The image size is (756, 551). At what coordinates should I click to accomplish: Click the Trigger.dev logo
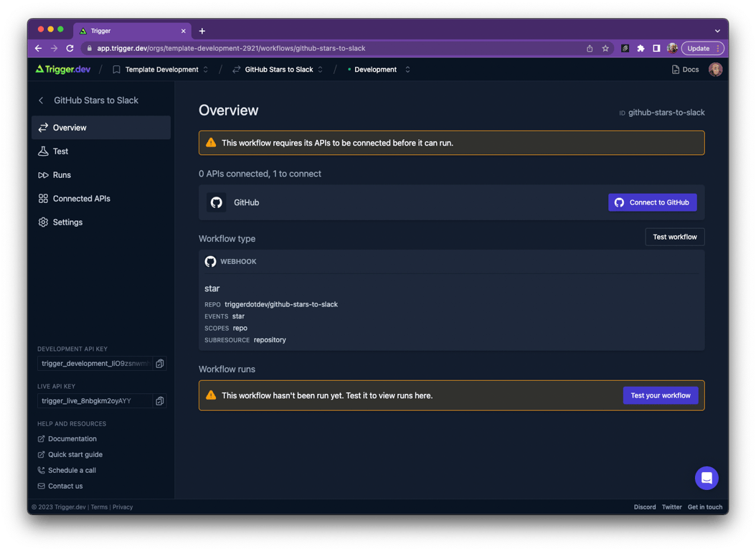point(62,70)
